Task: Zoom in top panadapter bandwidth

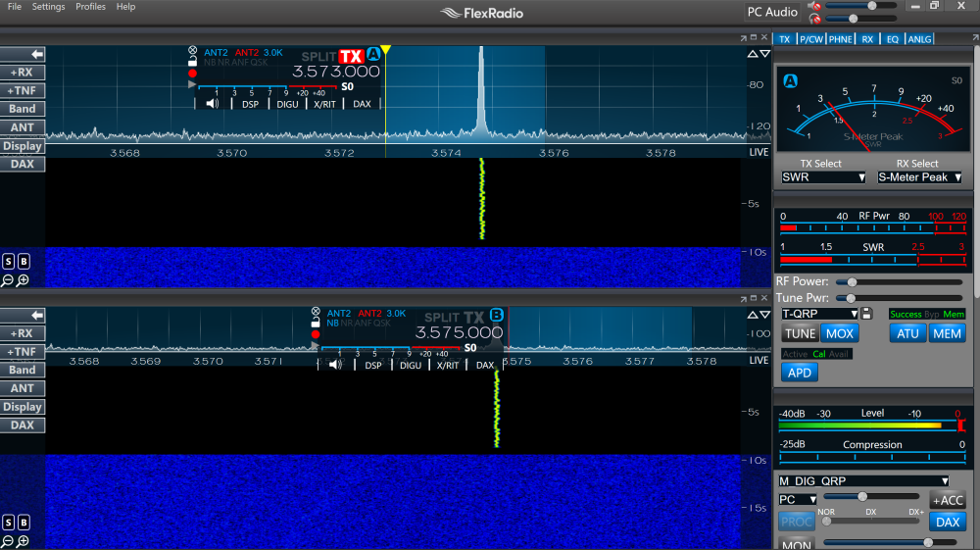Action: tap(24, 280)
